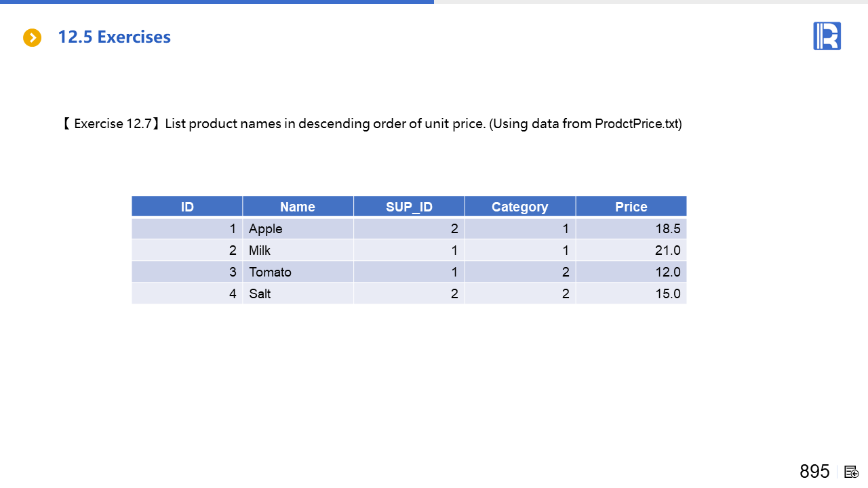This screenshot has width=868, height=488.
Task: Click the blue R logo icon
Action: [x=827, y=36]
